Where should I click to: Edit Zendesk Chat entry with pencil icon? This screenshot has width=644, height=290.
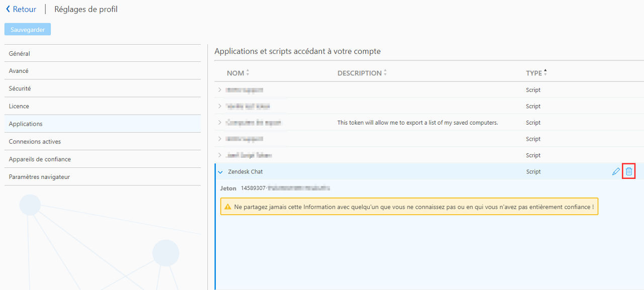click(x=616, y=171)
